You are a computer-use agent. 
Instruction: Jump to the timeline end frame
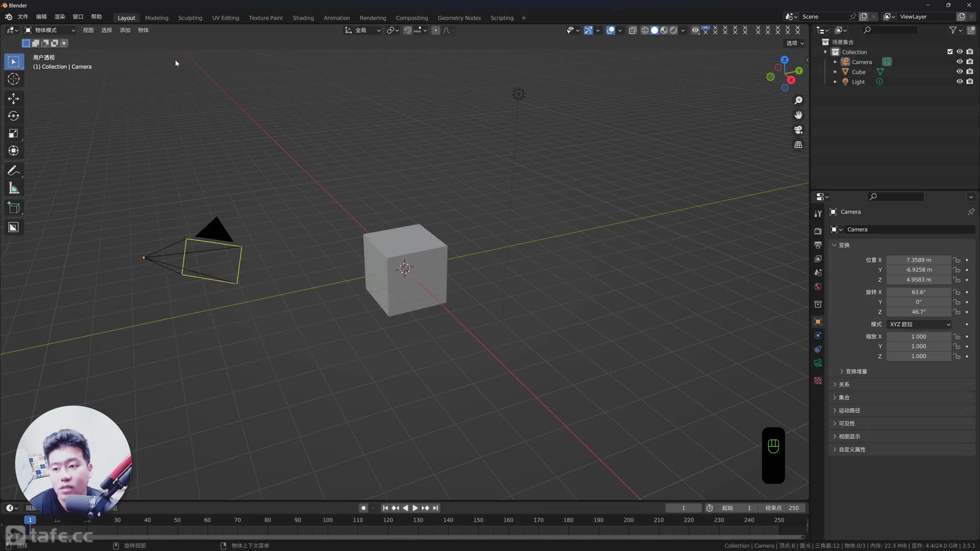click(x=435, y=508)
